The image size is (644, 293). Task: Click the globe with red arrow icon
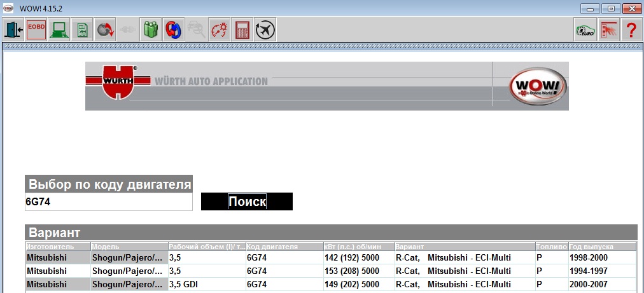point(105,30)
